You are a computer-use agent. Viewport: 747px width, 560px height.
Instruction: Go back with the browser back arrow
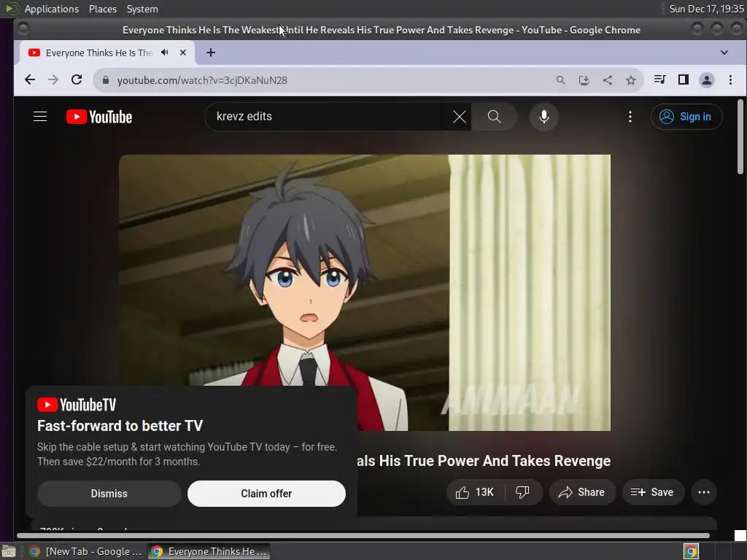pyautogui.click(x=30, y=80)
